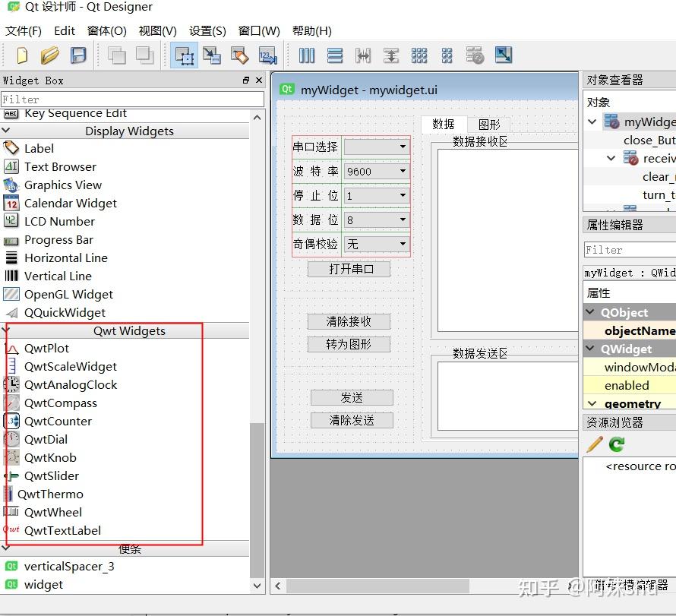Select QwtPlot in the widget box

[46, 349]
